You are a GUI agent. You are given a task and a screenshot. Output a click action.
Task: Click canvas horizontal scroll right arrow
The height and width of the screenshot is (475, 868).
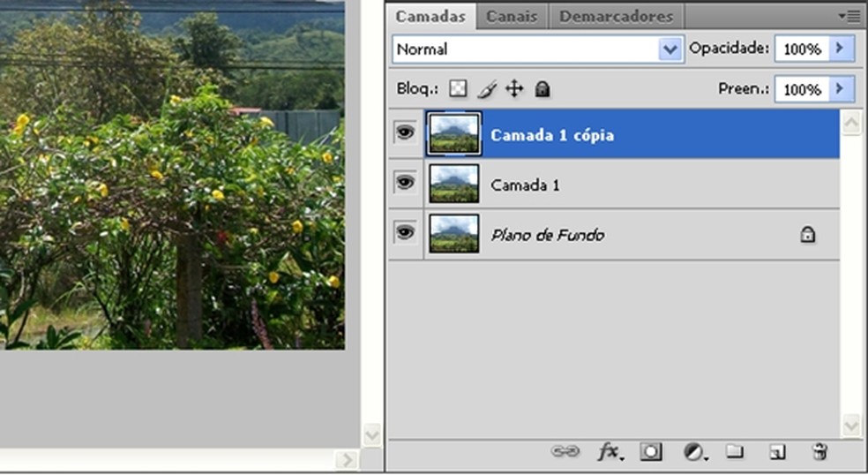click(347, 459)
